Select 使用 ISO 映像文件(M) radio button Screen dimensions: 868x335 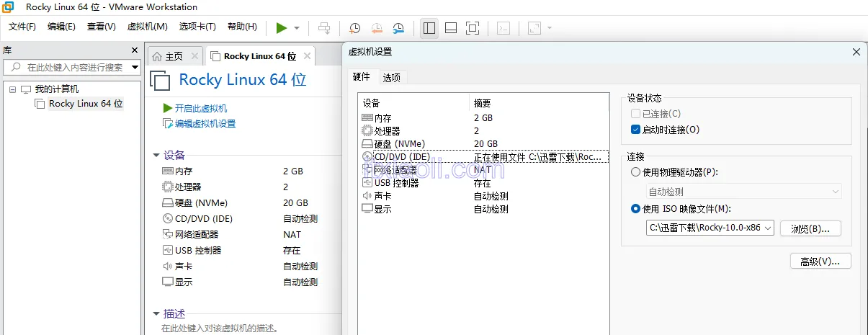click(635, 209)
